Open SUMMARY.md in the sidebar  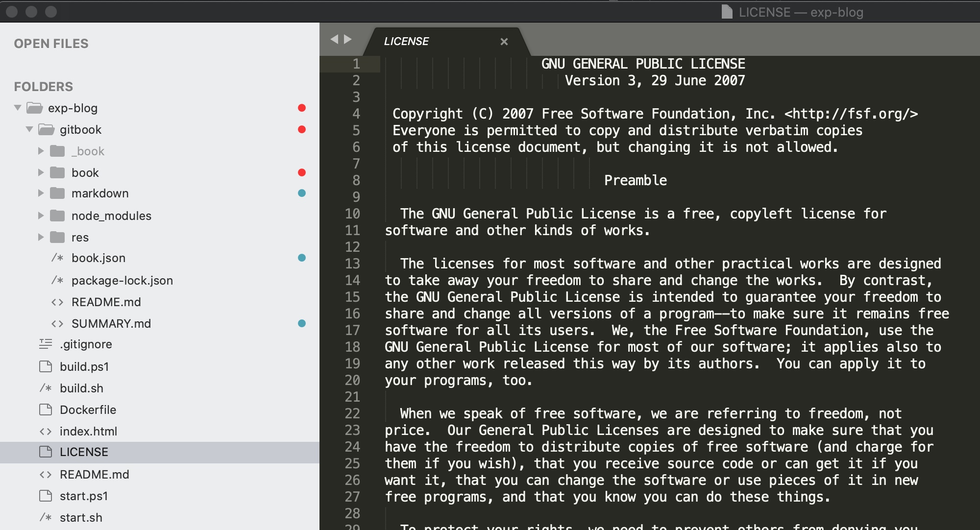pos(111,323)
